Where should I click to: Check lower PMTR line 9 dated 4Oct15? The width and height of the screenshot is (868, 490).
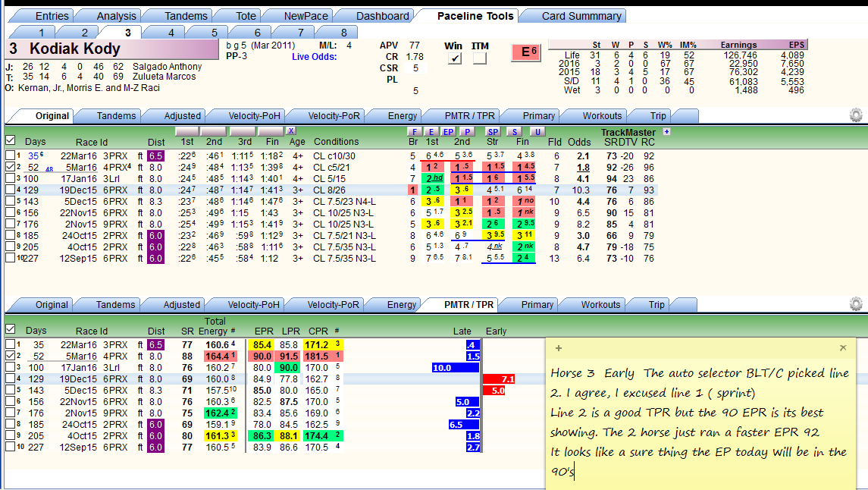point(10,435)
